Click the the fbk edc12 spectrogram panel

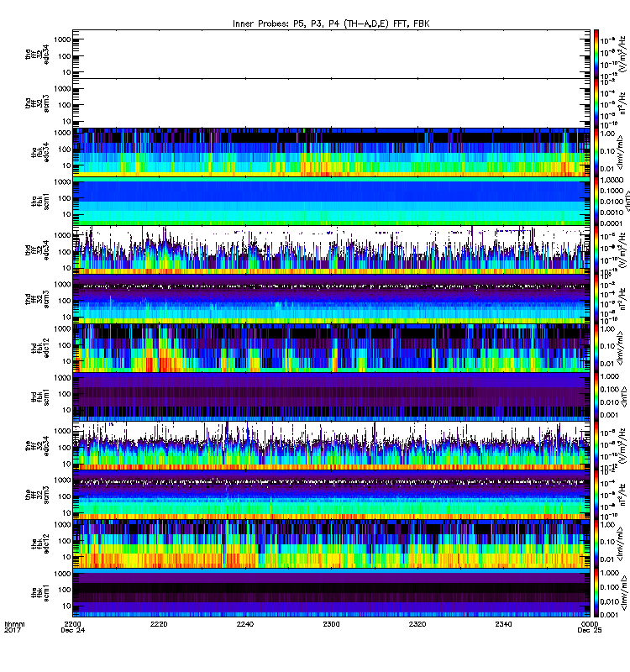331,543
